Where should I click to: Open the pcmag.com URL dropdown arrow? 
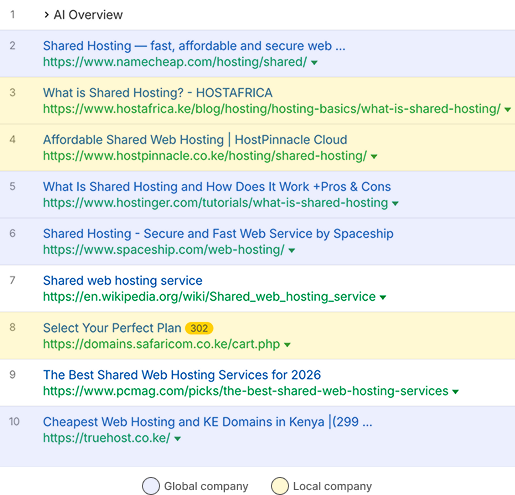[x=455, y=392]
